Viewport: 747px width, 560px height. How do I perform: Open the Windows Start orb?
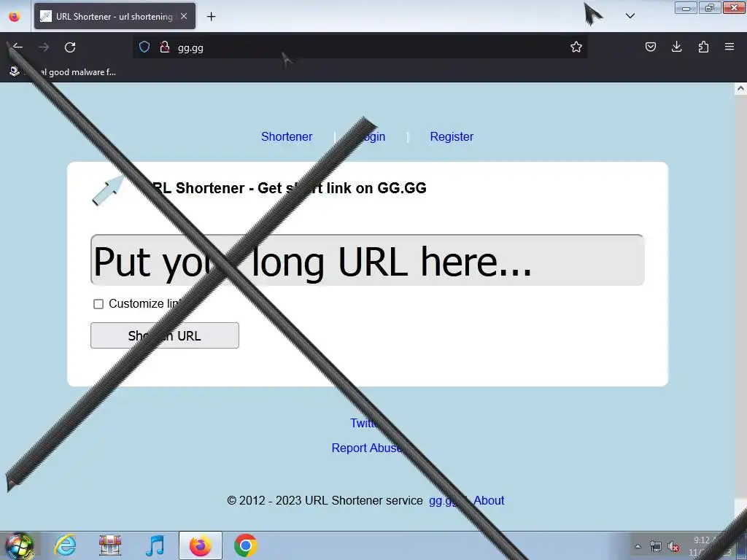pos(18,545)
